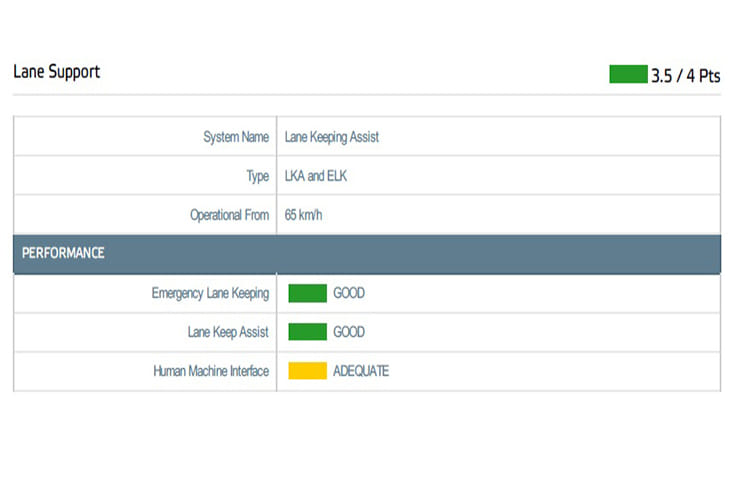Select the ADEQUATE rating text
Screen dimensions: 735x485
pos(361,371)
